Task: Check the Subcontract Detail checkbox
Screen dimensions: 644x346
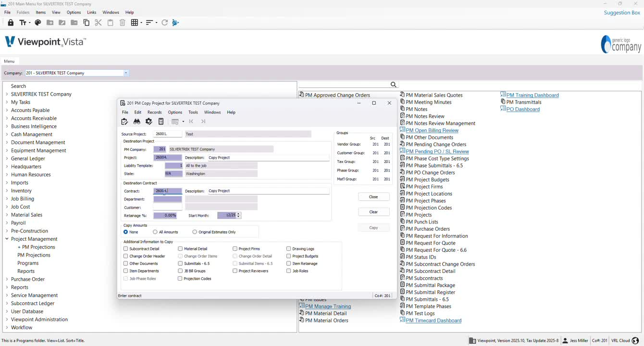Action: click(x=126, y=249)
